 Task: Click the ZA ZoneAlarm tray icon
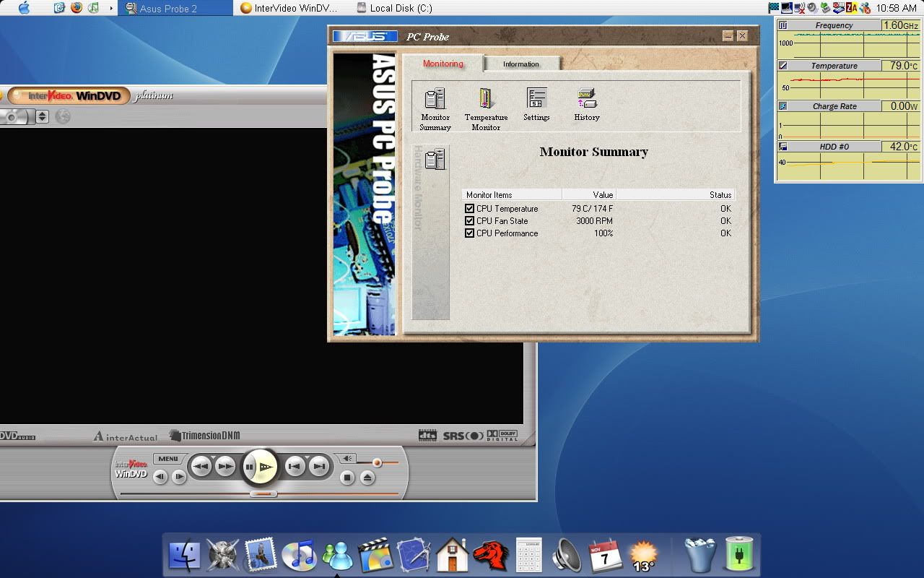[x=852, y=9]
